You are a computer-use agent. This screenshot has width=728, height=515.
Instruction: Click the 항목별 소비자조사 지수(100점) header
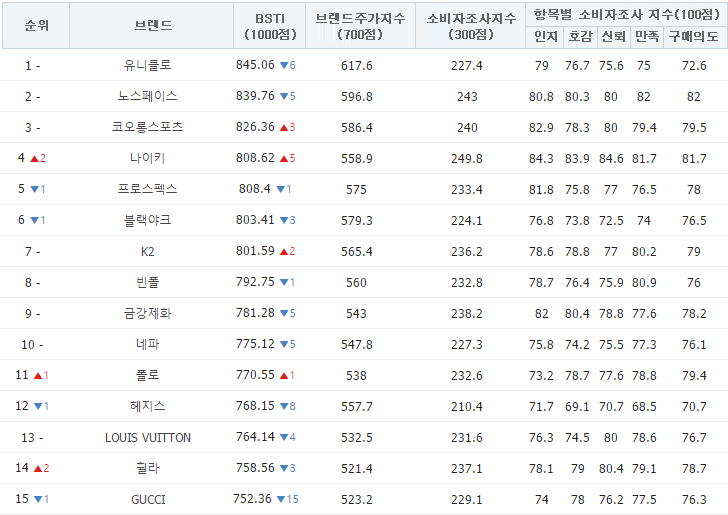pos(626,14)
